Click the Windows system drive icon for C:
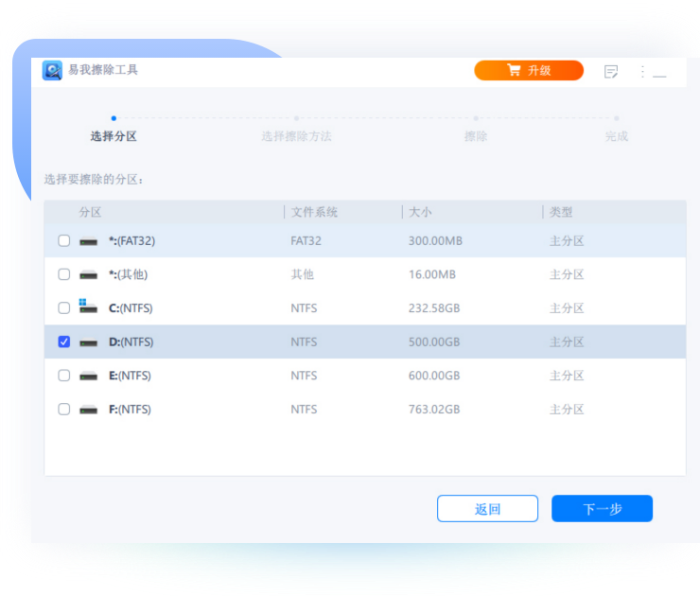 coord(88,307)
